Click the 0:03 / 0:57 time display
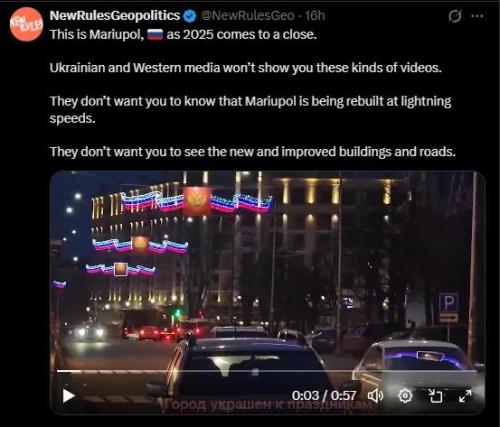Viewport: 500px width, 427px height. [324, 396]
